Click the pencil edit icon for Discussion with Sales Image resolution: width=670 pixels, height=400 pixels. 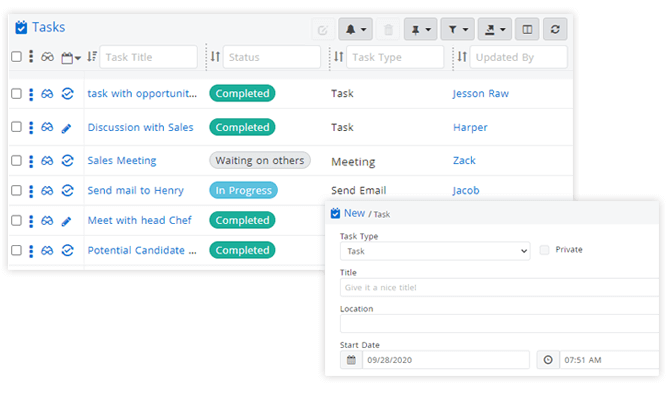pos(67,128)
